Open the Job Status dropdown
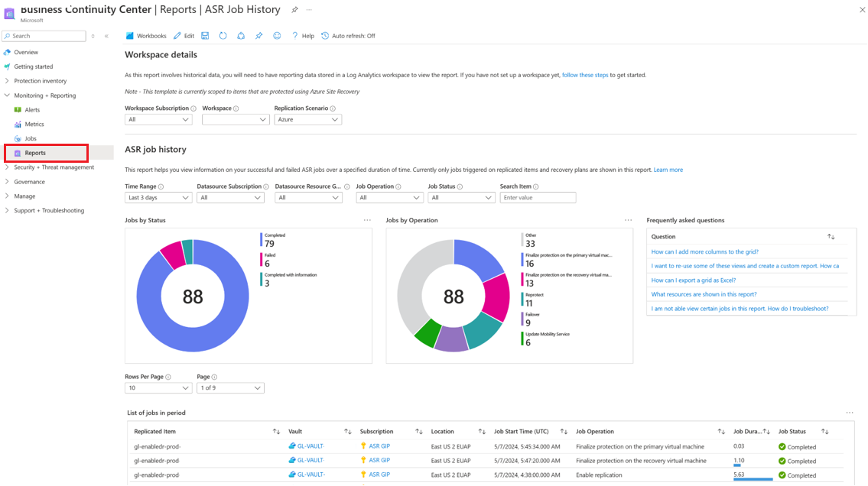This screenshot has height=486, width=868. [460, 198]
